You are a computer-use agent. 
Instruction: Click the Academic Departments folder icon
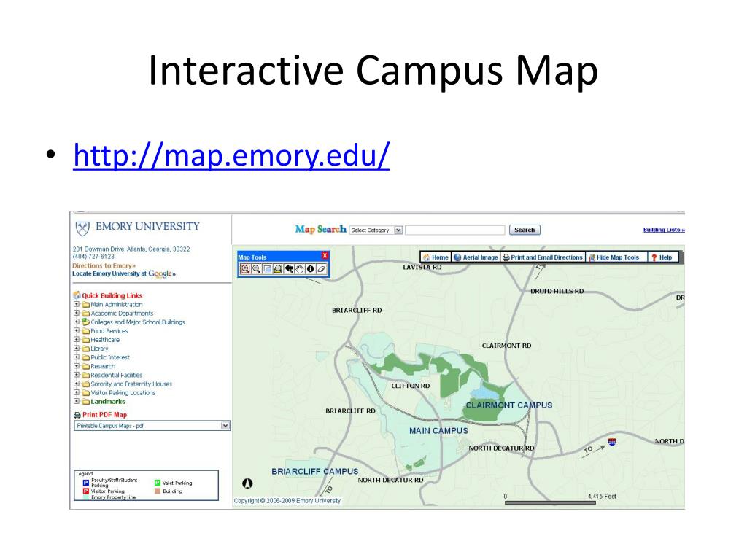coord(86,314)
